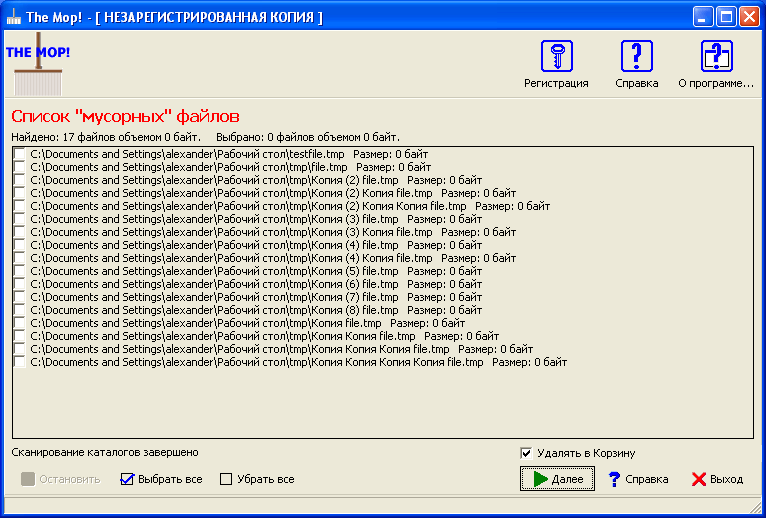Tick checkbox for testfile.tmp entry
Screen dimensions: 766x518
[x=19, y=154]
